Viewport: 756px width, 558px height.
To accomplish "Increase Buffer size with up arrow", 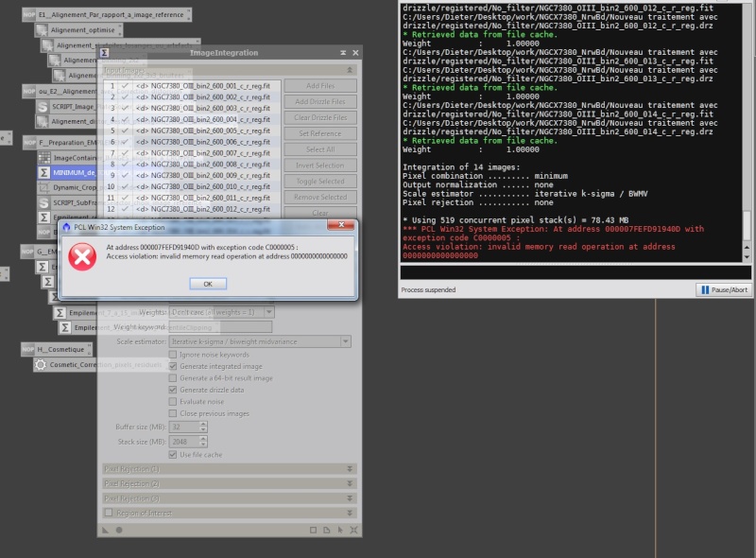I will [x=203, y=425].
